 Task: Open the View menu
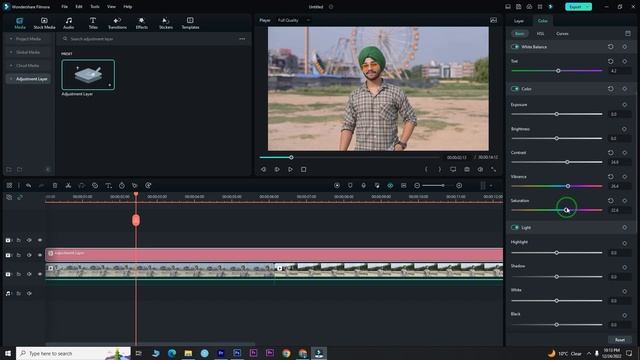111,7
